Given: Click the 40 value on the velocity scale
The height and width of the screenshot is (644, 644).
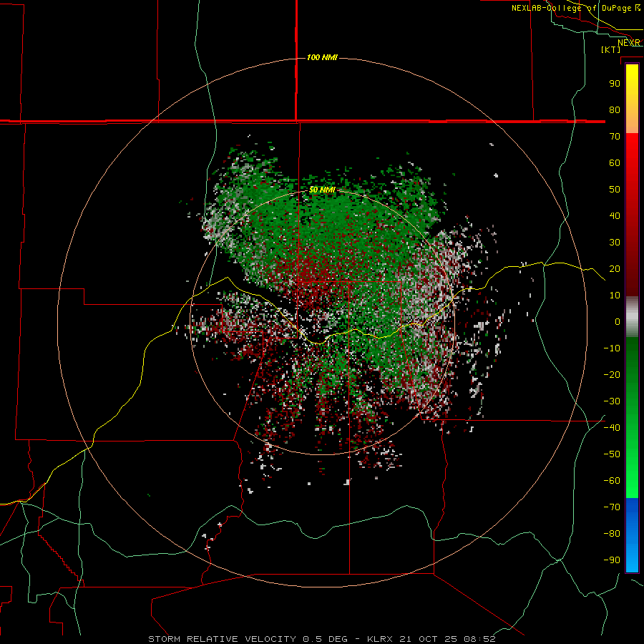Looking at the screenshot, I should pyautogui.click(x=615, y=215).
